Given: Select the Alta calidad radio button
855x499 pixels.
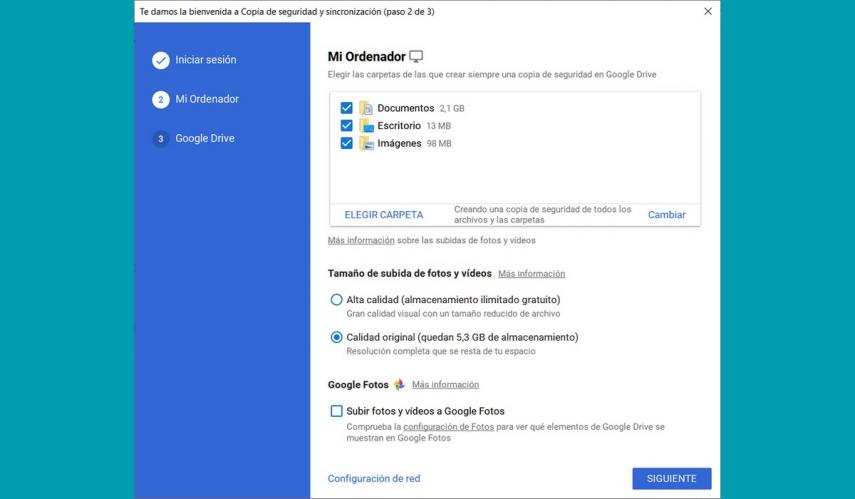Looking at the screenshot, I should tap(336, 299).
